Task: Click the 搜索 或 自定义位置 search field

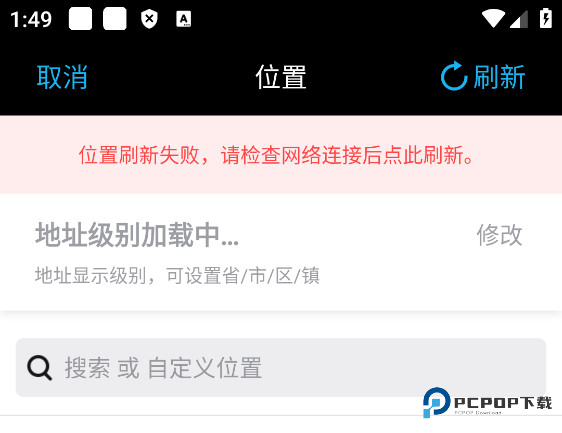Action: click(281, 367)
